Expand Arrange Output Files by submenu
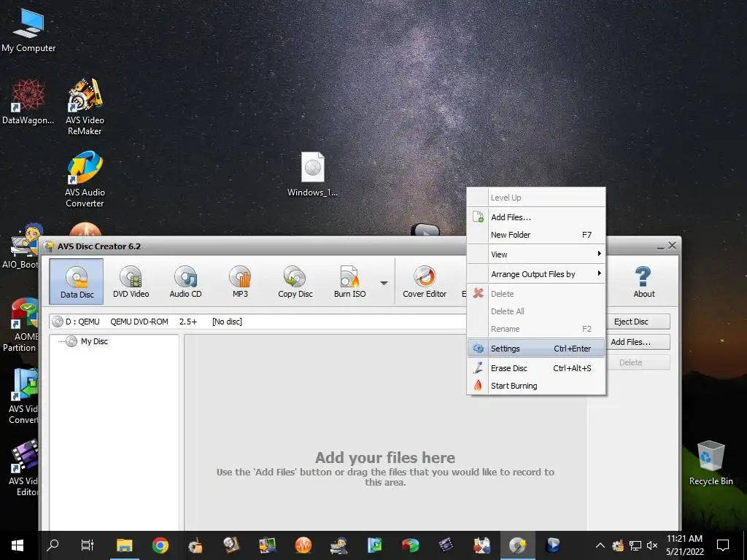Viewport: 747px width, 560px height. (536, 274)
